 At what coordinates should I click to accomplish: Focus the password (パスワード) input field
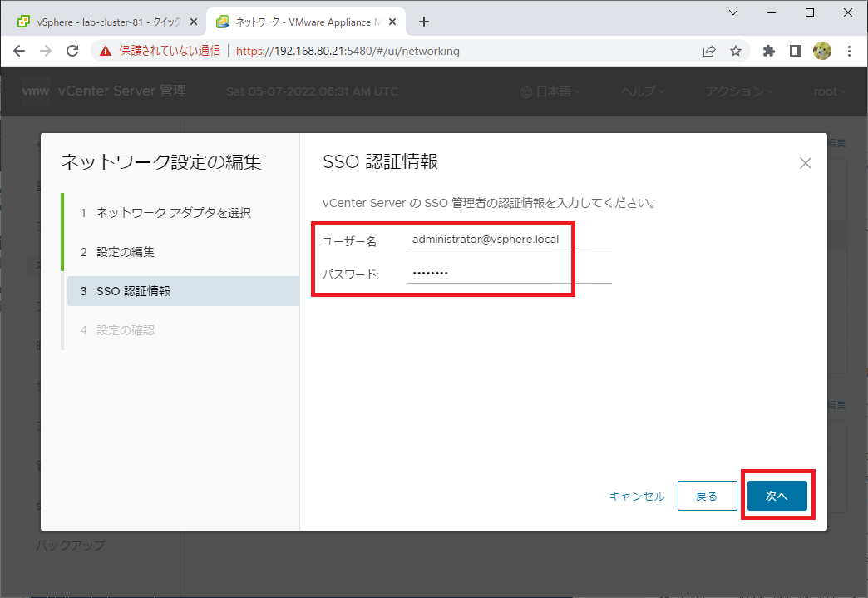[x=510, y=273]
